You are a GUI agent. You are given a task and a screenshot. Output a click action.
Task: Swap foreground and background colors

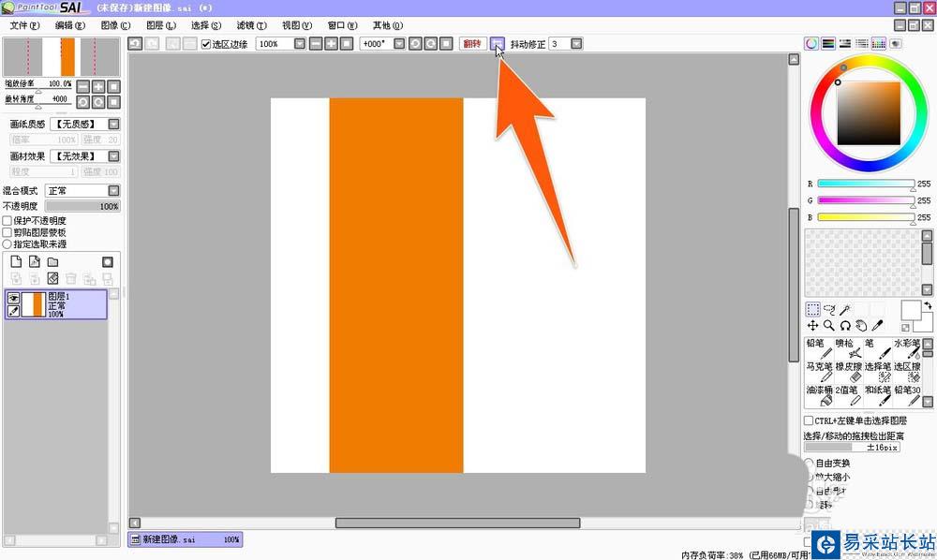coord(928,305)
